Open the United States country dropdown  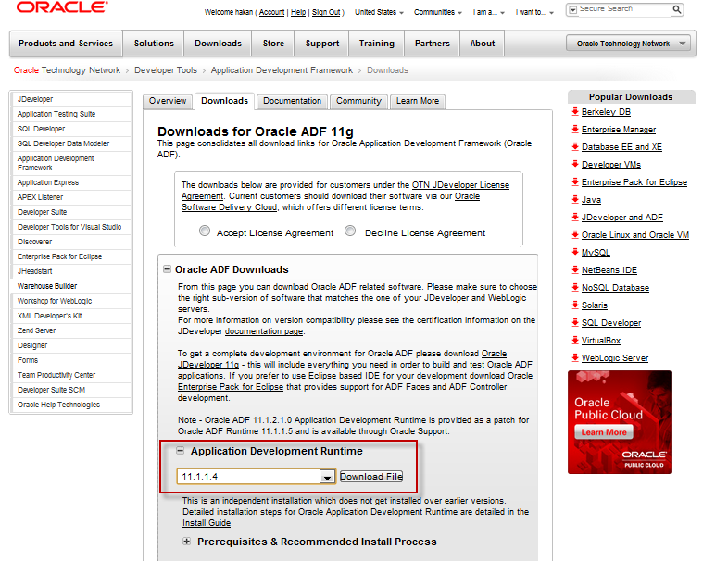379,13
